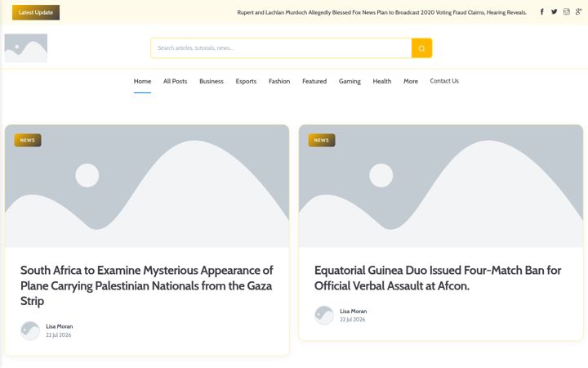This screenshot has width=588, height=368.
Task: Open South Africa to Examine Mysterious Appearance headline
Action: [147, 285]
